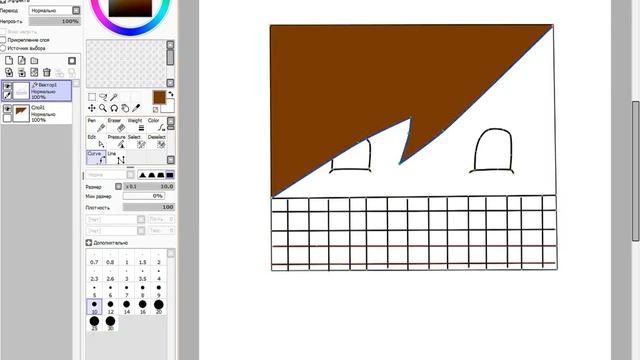This screenshot has height=360, width=640.
Task: Merge down layer icon
Action: 22,73
